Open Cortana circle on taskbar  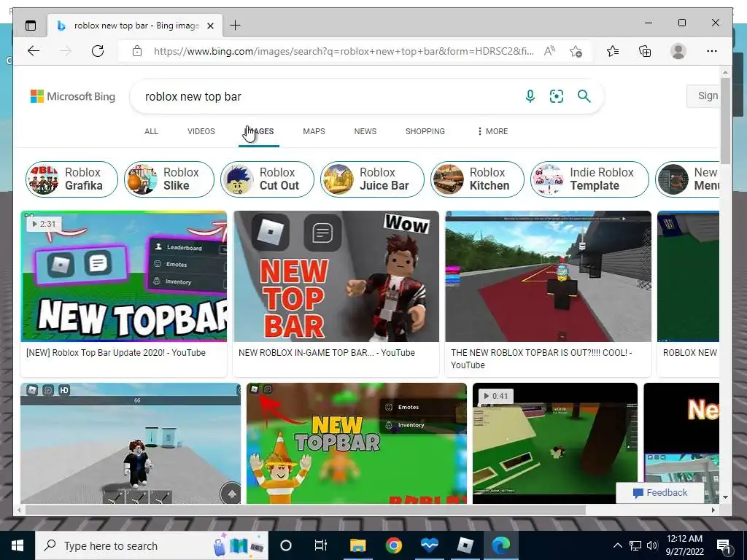pos(286,545)
